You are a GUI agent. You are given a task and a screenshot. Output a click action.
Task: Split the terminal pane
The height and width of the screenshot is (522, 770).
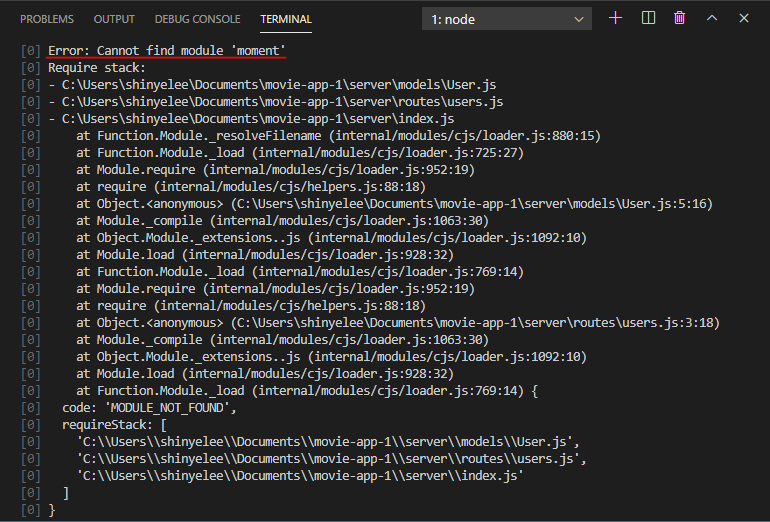(x=648, y=19)
